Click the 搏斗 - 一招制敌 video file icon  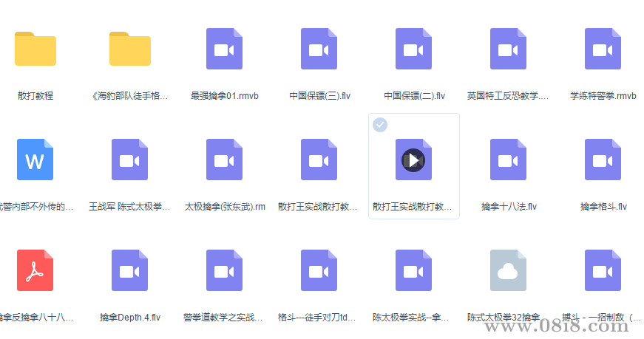pyautogui.click(x=603, y=270)
